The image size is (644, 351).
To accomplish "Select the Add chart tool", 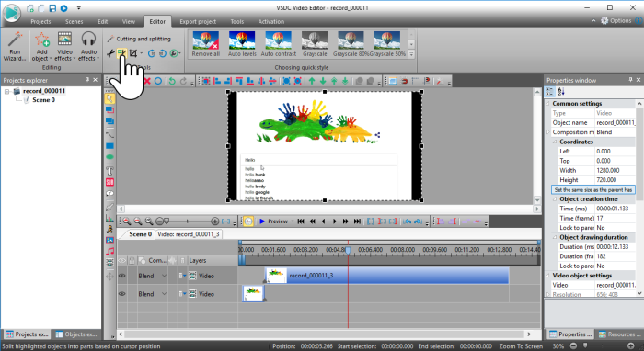I will click(109, 218).
